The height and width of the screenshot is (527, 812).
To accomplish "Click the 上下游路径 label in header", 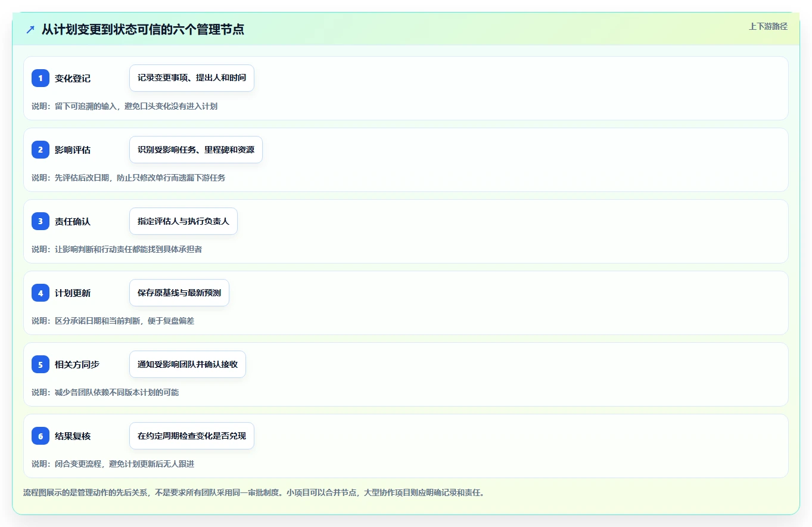I will coord(768,26).
